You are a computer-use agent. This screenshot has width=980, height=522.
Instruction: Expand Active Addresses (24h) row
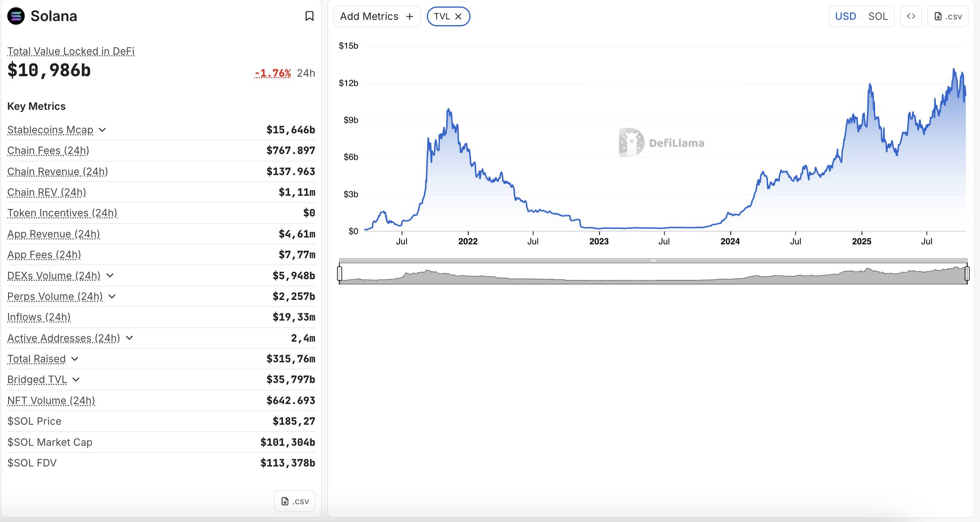click(x=130, y=338)
